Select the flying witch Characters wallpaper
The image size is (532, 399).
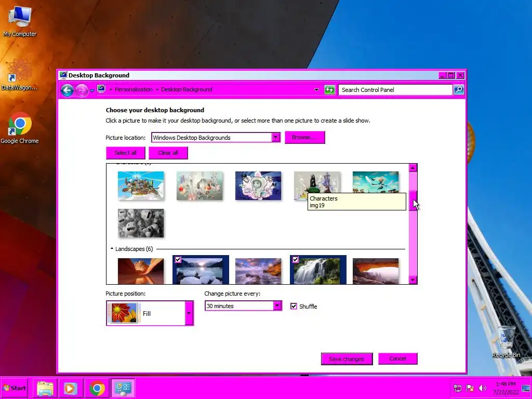(x=376, y=182)
